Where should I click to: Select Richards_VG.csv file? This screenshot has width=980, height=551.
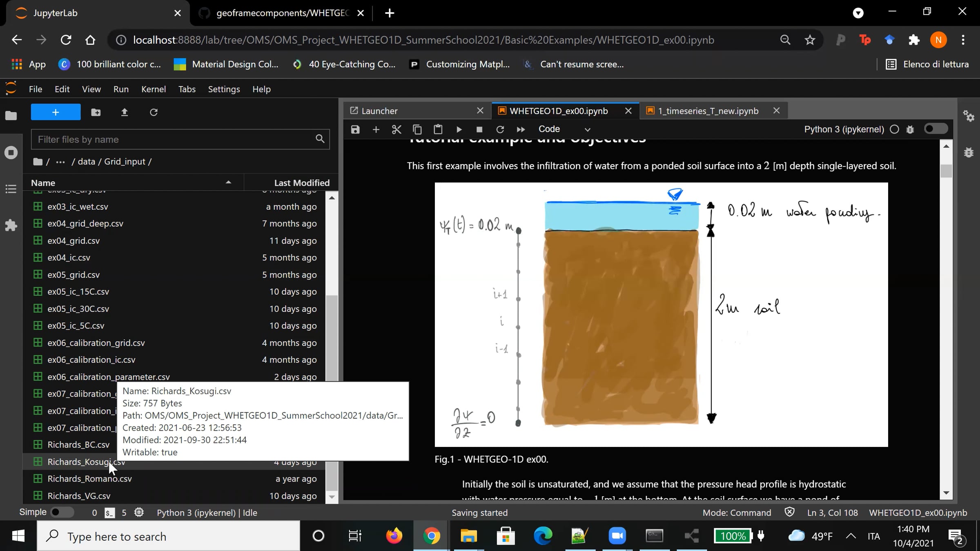point(174,496)
